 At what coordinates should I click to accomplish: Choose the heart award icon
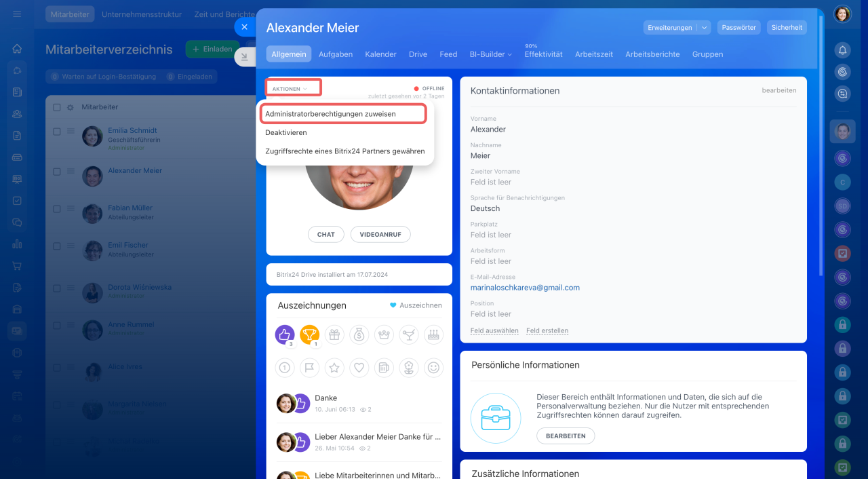tap(359, 368)
